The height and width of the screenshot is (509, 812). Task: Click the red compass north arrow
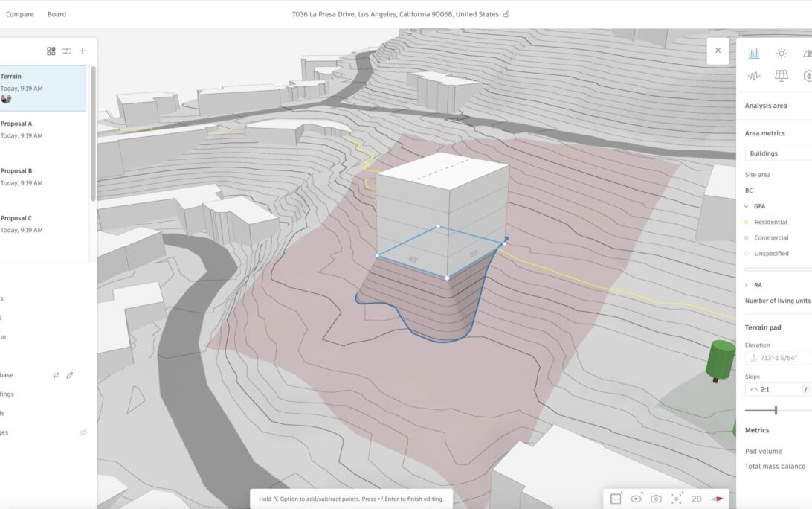[x=718, y=499]
